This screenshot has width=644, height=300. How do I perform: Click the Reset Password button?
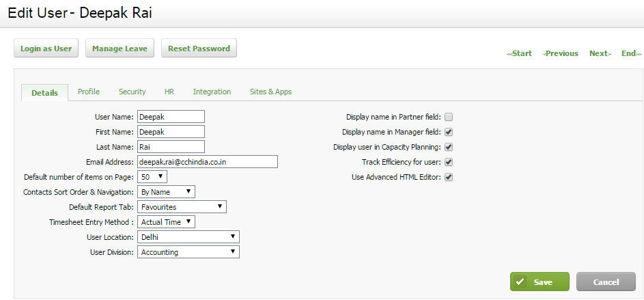199,48
